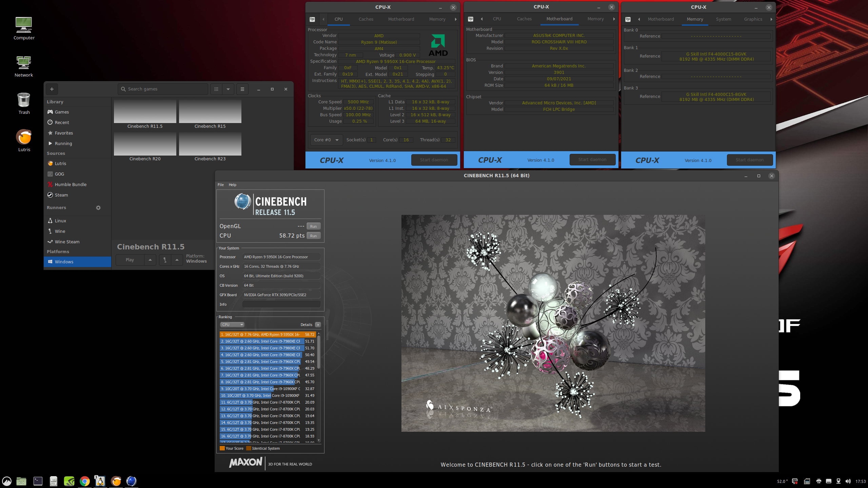Select the i9-10900KF 32.87 ranking row
Image resolution: width=868 pixels, height=488 pixels.
(268, 389)
